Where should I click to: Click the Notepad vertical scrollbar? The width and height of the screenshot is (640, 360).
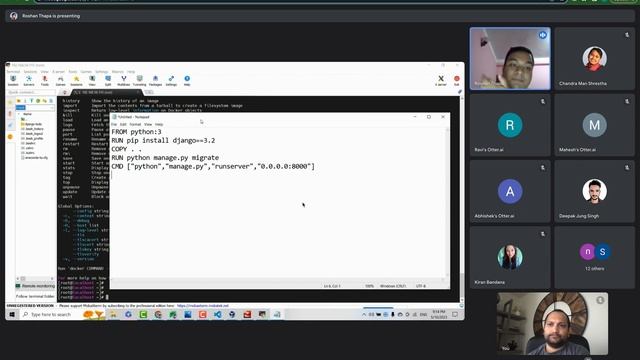pyautogui.click(x=447, y=202)
